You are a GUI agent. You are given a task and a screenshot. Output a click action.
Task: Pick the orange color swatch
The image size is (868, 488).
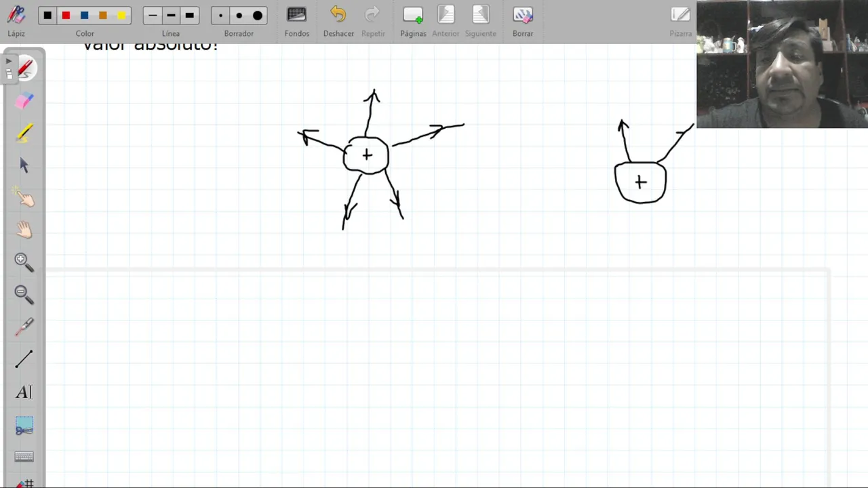click(103, 16)
